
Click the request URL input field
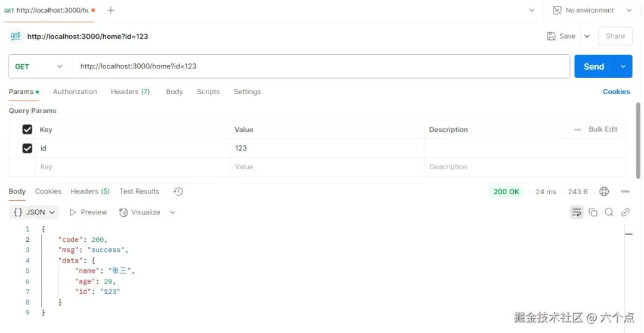pos(321,67)
